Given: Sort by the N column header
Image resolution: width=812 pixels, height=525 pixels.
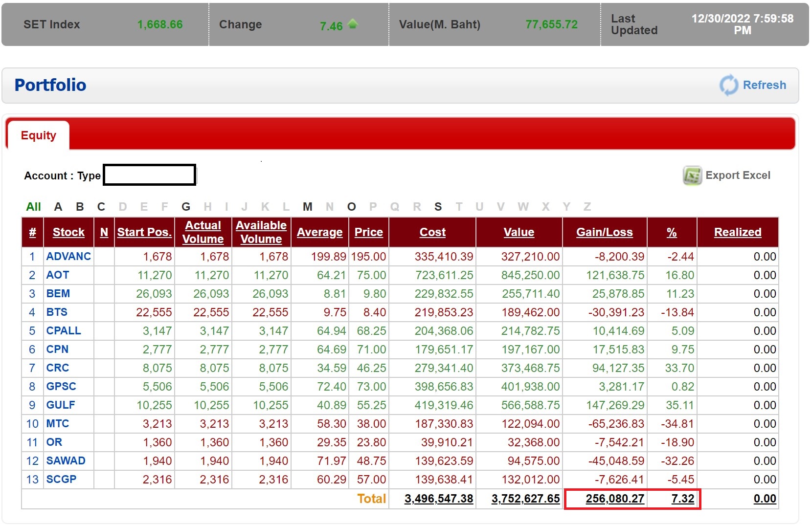Looking at the screenshot, I should (104, 232).
